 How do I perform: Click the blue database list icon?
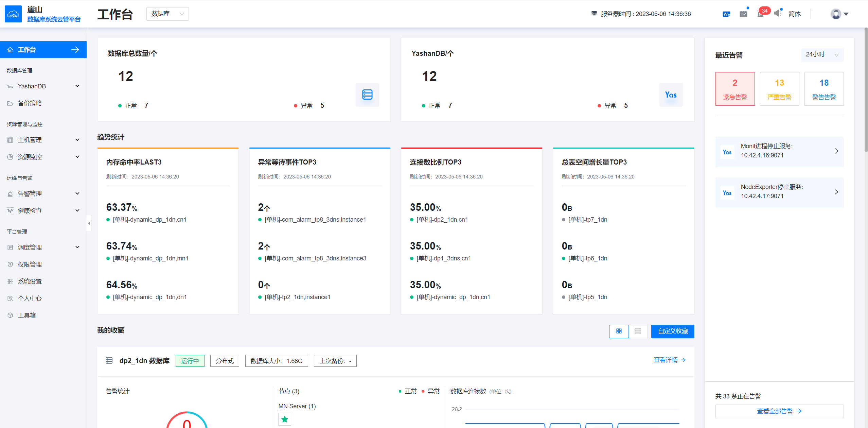[x=367, y=95]
